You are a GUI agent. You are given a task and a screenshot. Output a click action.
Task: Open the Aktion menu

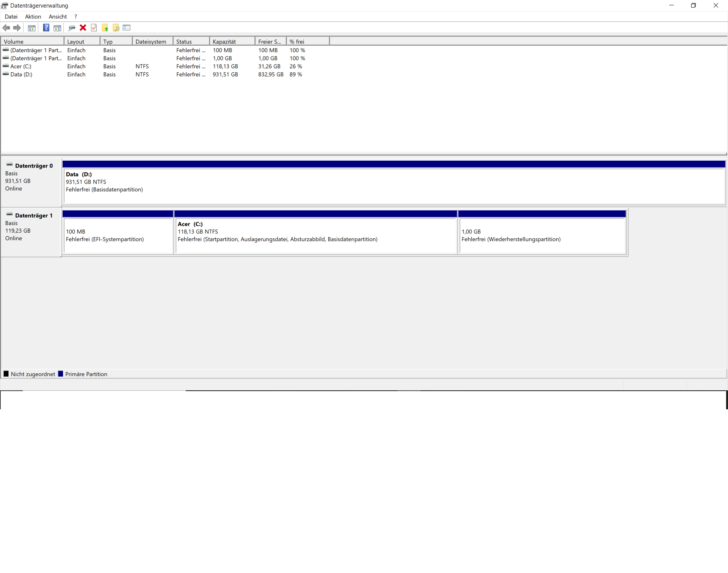coord(33,17)
